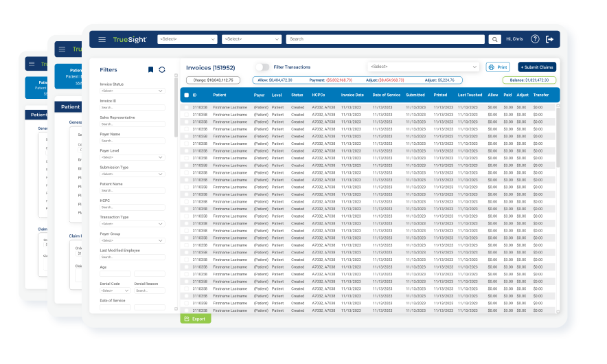Check the select-all checkbox in table header
Image resolution: width=607 pixels, height=364 pixels.
coord(187,95)
